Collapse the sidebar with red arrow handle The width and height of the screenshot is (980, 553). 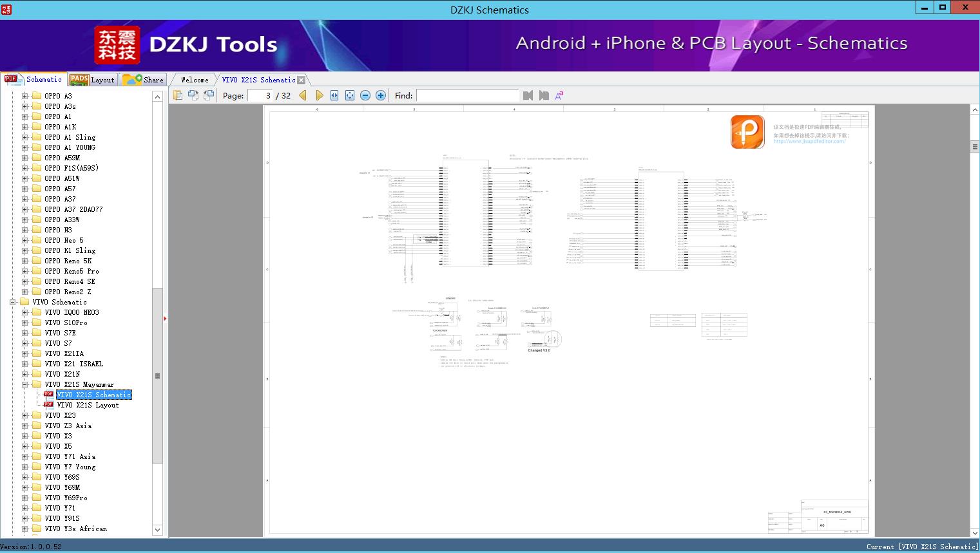pyautogui.click(x=165, y=318)
